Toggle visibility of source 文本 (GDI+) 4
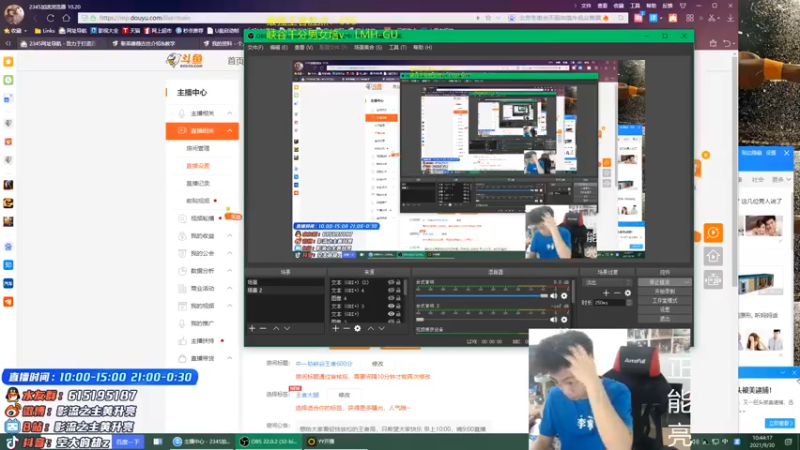Viewport: 800px width, 450px height. coord(391,290)
